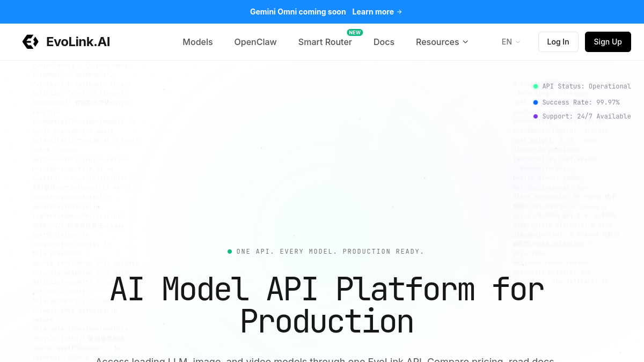Open the EN language selector
Viewport: 644px width, 362px height.
pyautogui.click(x=511, y=42)
